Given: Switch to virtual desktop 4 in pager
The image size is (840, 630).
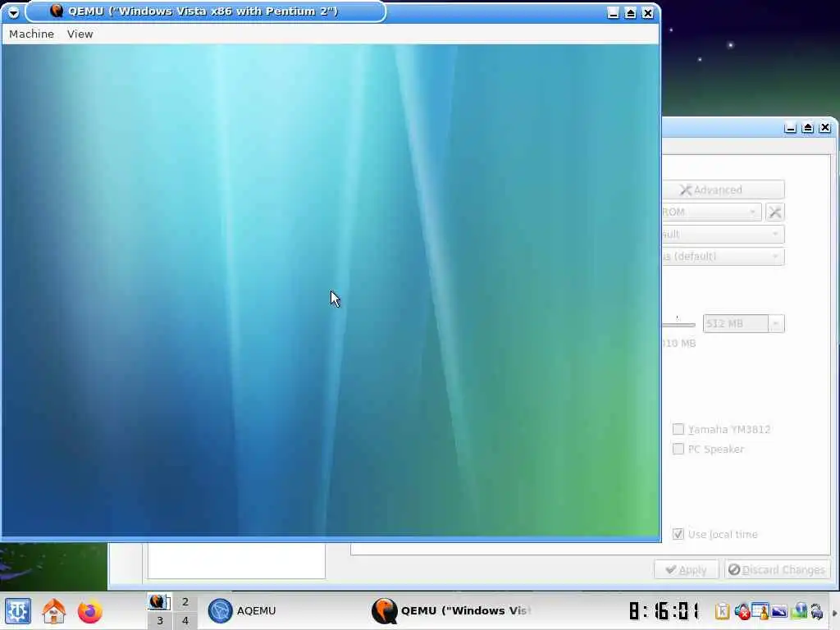Looking at the screenshot, I should tap(185, 620).
